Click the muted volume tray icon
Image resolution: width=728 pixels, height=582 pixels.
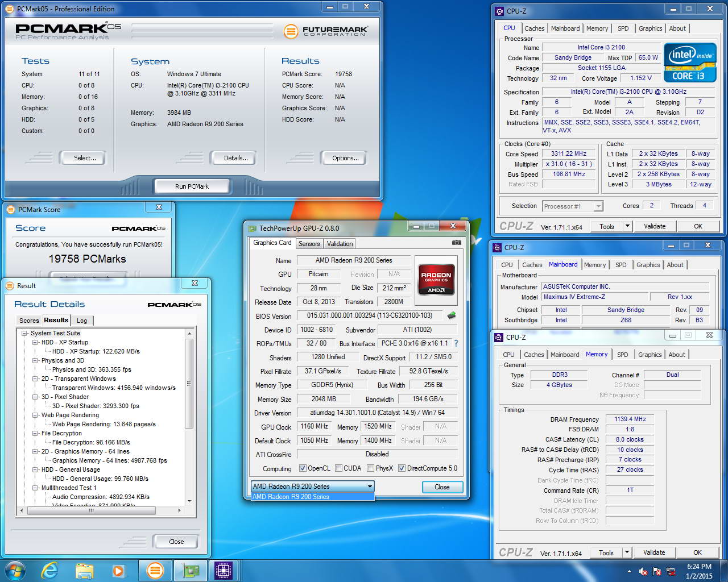pos(643,571)
